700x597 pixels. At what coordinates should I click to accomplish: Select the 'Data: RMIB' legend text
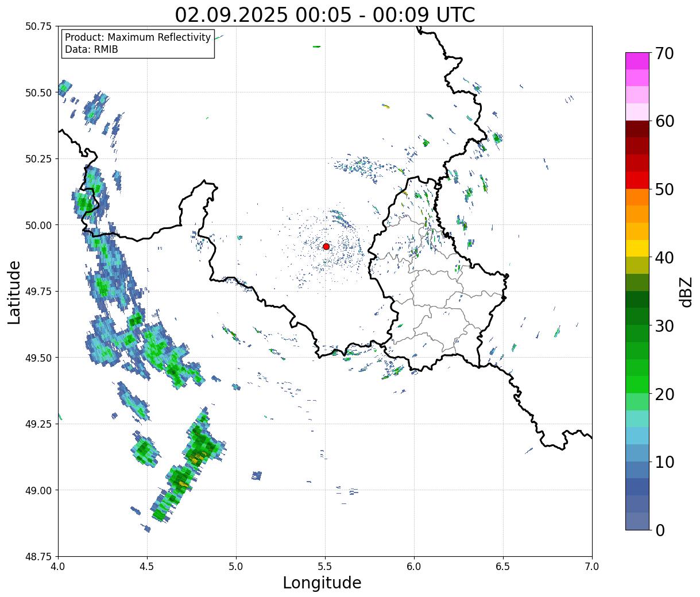point(91,49)
